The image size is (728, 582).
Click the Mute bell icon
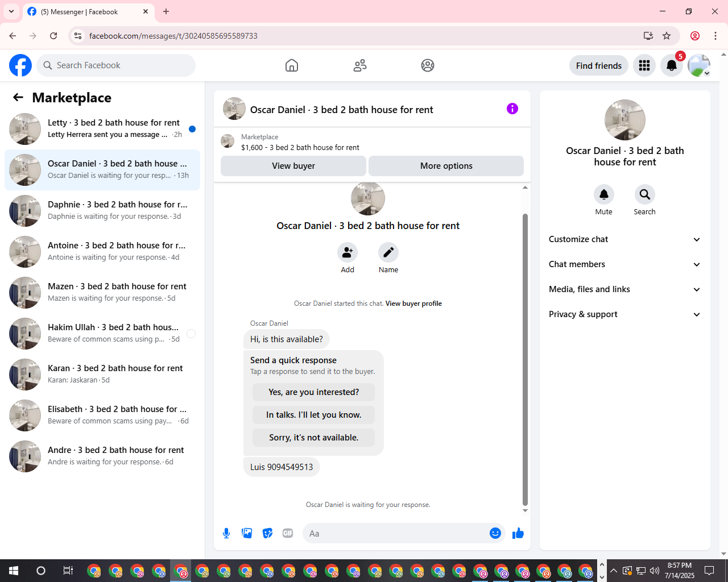[x=604, y=194]
